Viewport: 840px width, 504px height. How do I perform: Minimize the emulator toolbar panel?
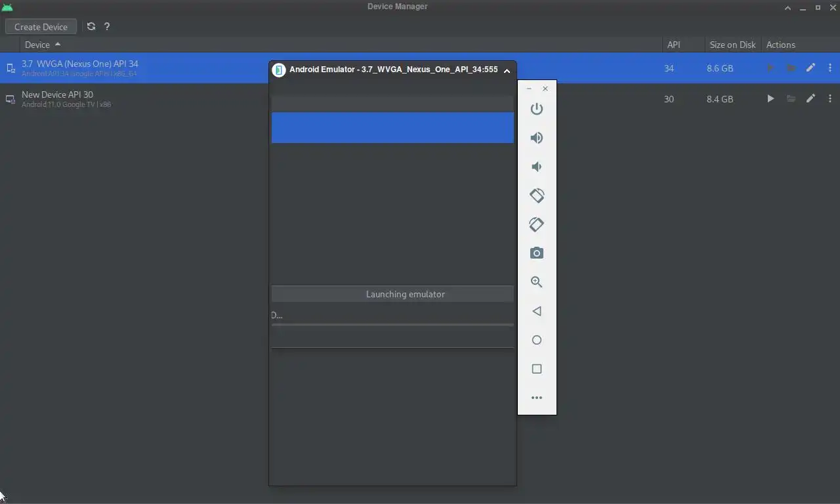click(530, 89)
